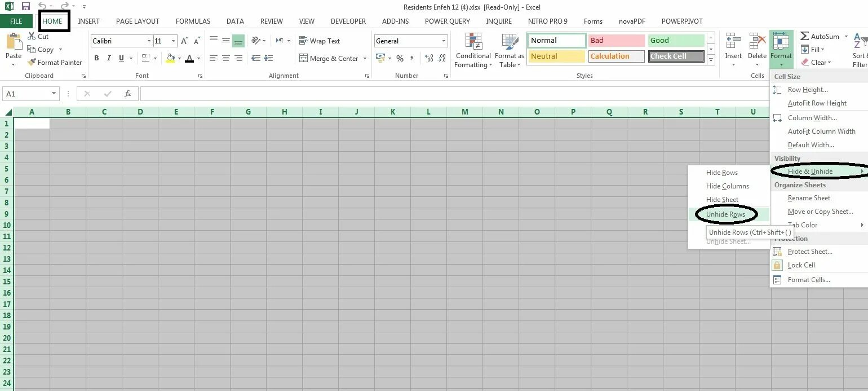Toggle Italic formatting

[x=109, y=58]
